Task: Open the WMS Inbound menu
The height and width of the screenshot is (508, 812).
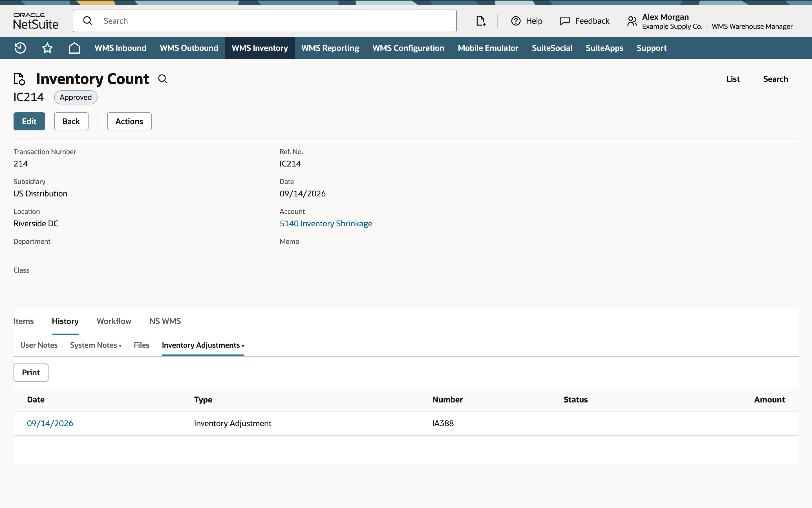Action: (120, 48)
